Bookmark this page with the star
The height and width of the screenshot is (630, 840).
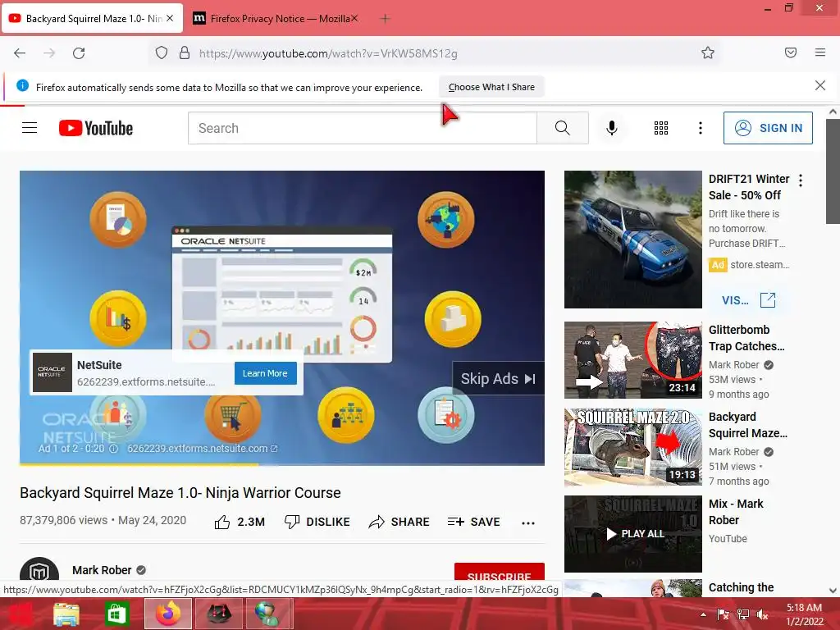tap(708, 52)
